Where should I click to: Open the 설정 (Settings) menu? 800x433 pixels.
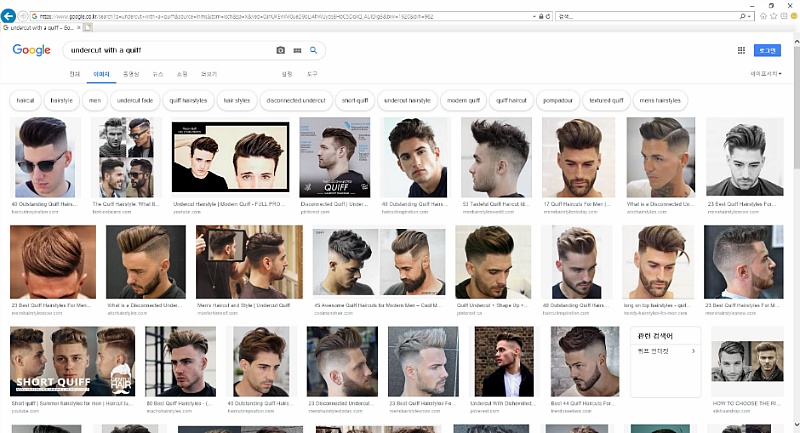pyautogui.click(x=287, y=74)
